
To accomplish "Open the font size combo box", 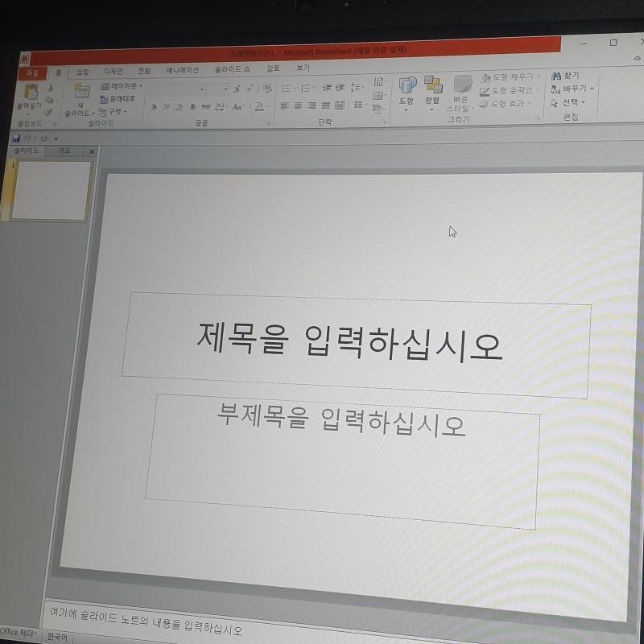I will pyautogui.click(x=218, y=89).
